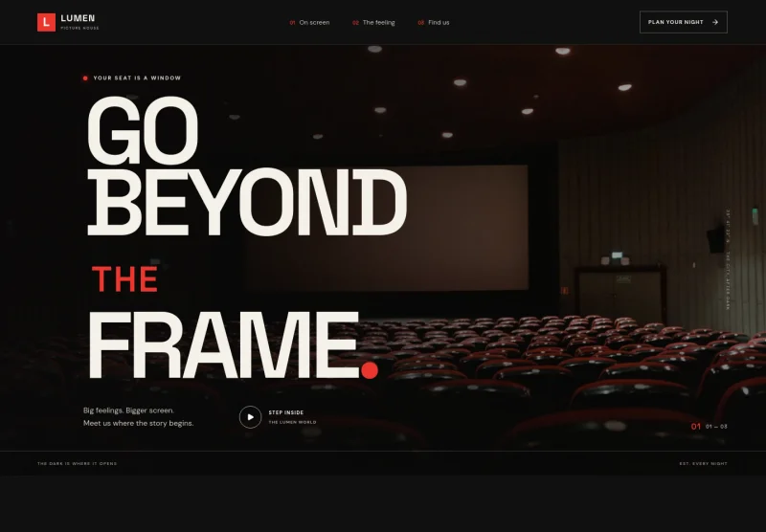Click THE LUMEN WORLD caption
Viewport: 766px width, 532px height.
292,422
